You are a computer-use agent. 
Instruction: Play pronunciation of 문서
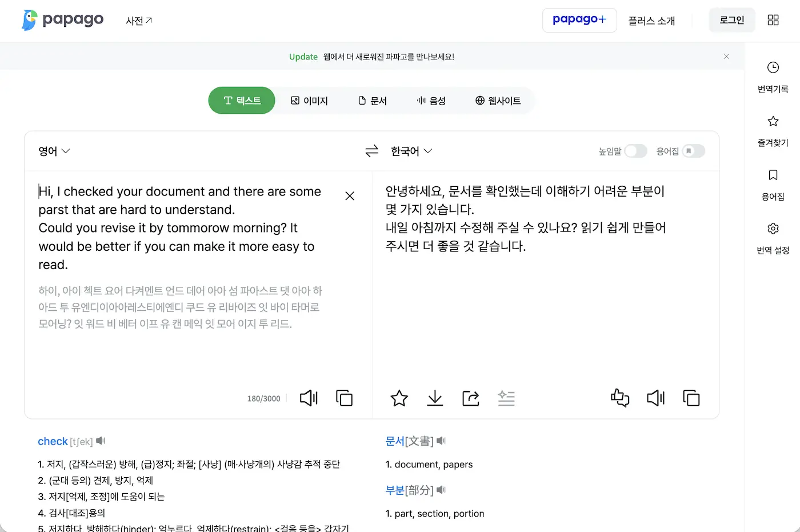(441, 441)
